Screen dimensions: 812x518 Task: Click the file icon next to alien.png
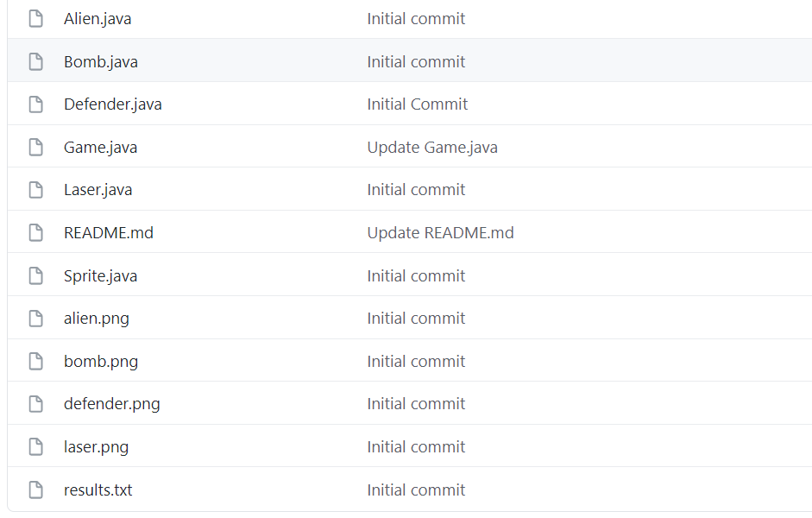coord(35,318)
